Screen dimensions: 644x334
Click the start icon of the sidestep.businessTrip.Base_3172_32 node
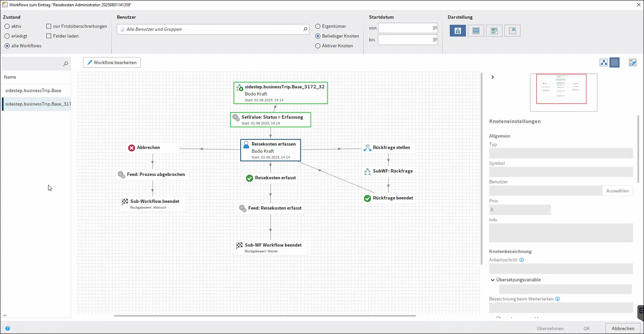point(239,88)
